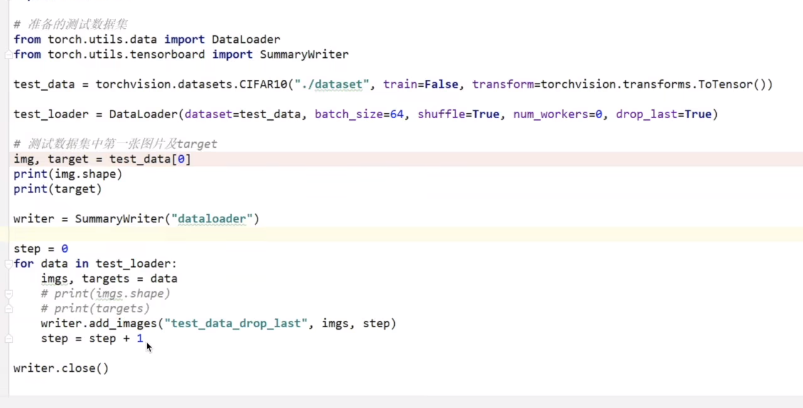Click 'test_loader' at the DataLoader assignment
Image resolution: width=803 pixels, height=408 pixels.
51,114
